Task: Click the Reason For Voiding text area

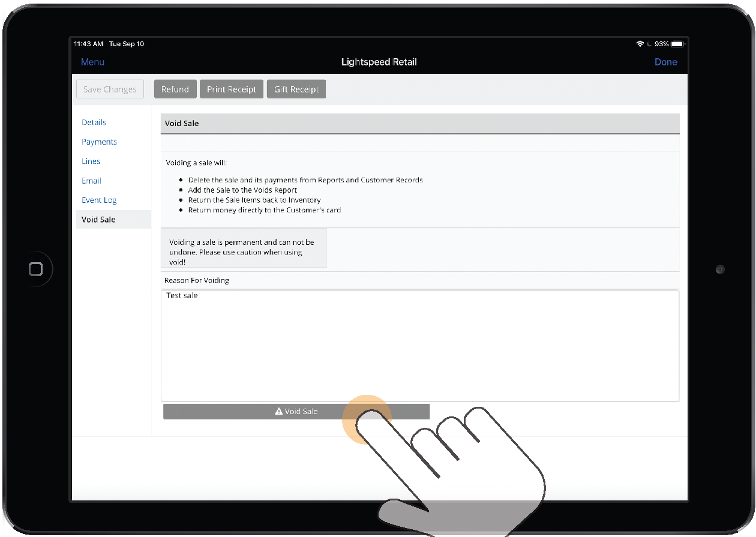Action: tap(420, 346)
